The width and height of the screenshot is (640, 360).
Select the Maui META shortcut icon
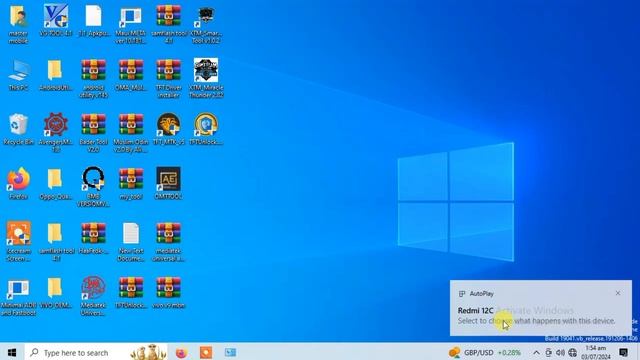coord(131,17)
